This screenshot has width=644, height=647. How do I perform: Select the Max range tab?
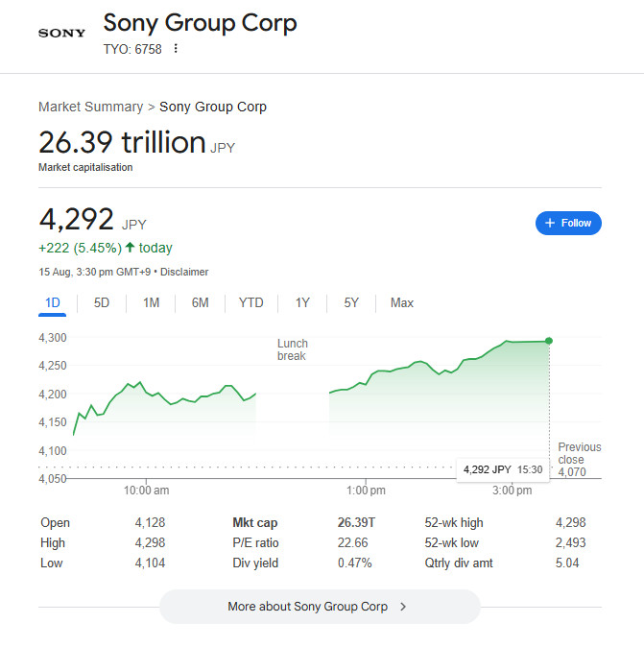(x=402, y=303)
